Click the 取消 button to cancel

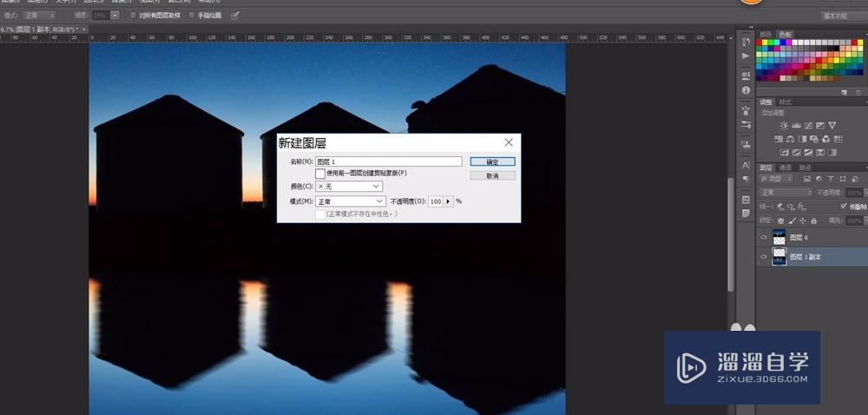tap(492, 175)
